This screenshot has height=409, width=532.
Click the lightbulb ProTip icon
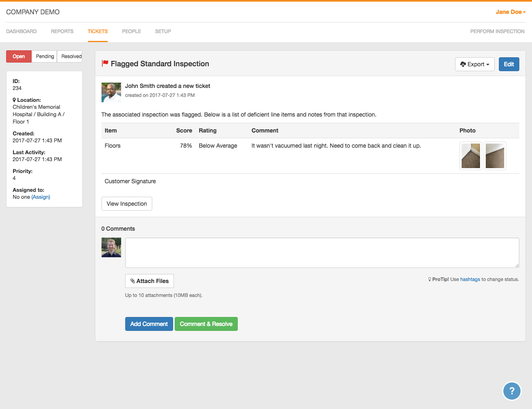click(429, 279)
